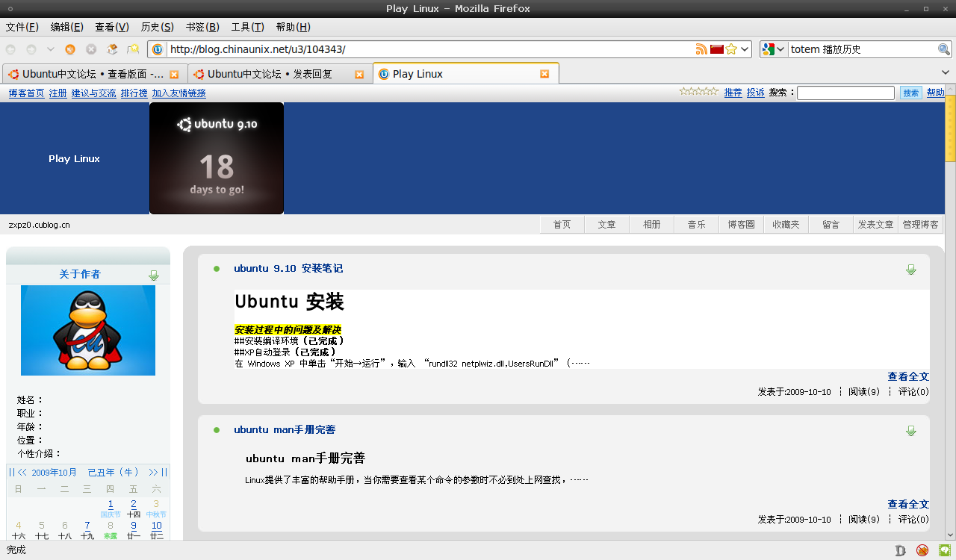
Task: Click the blog 搜索 text field
Action: (x=845, y=93)
